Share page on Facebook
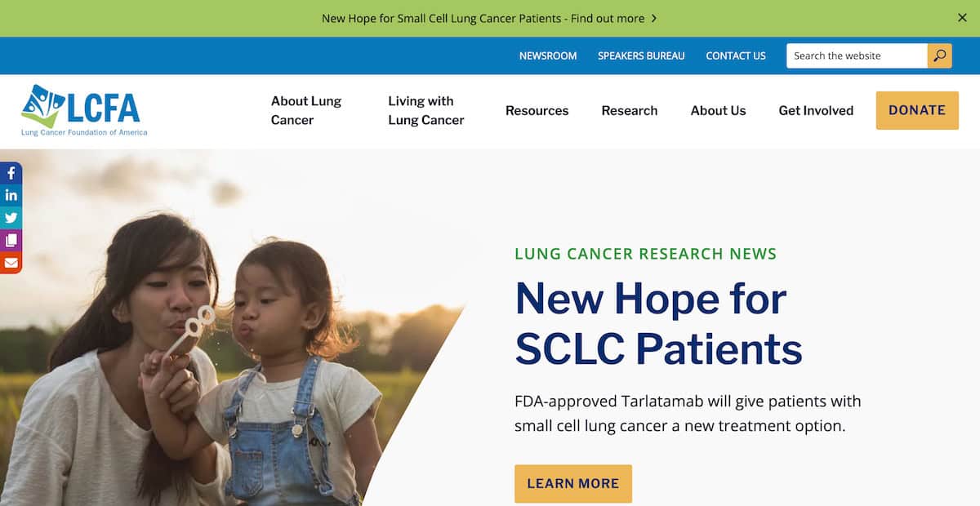This screenshot has height=506, width=980. [x=11, y=173]
